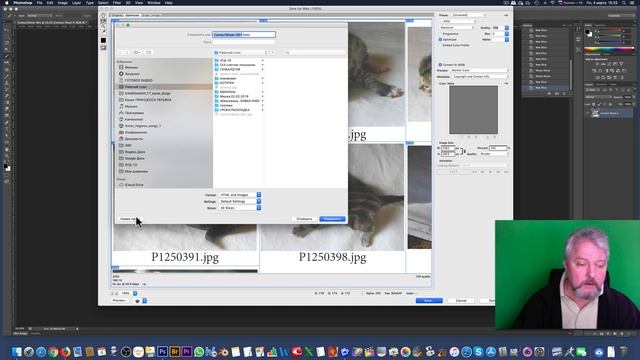Screen dimensions: 640x360
Task: Open the Bicubic resample Quality dropdown
Action: (x=494, y=154)
